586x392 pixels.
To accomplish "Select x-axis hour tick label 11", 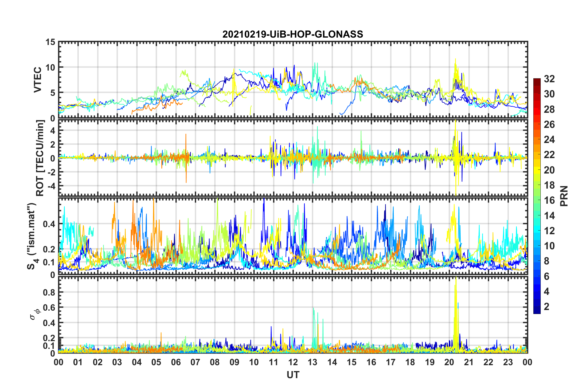I will click(274, 362).
